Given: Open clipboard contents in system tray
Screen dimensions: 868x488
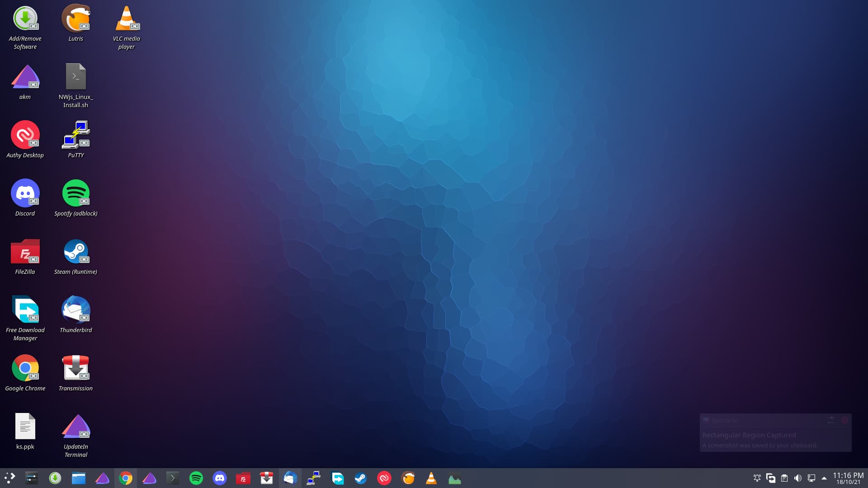Looking at the screenshot, I should tap(784, 478).
